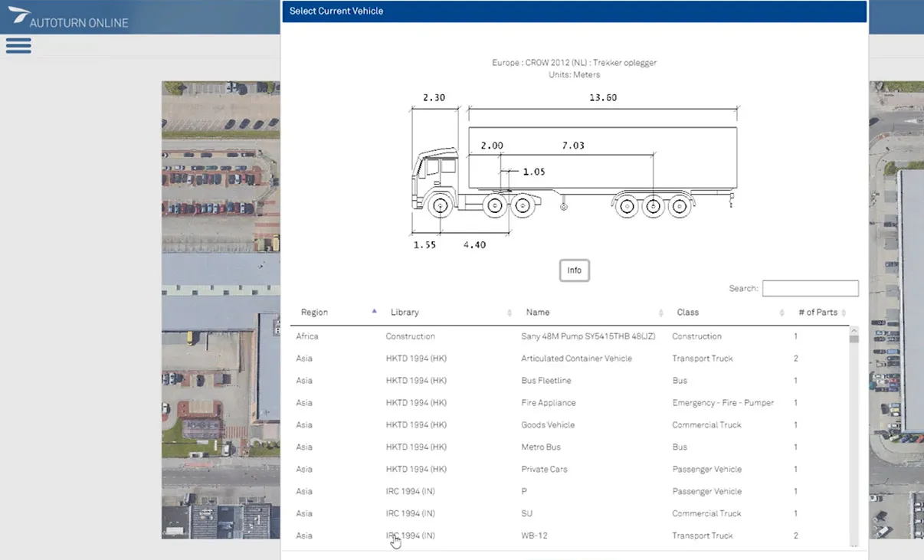Click the Passenger Vehicle class in Private Cars row

706,470
